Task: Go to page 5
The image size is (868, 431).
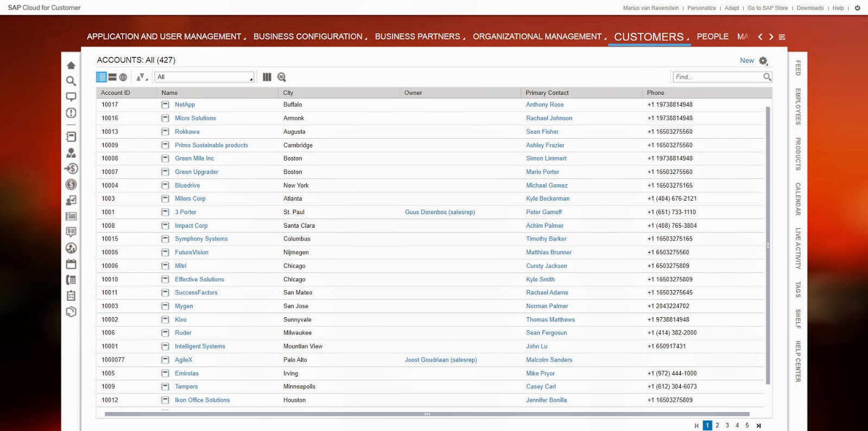Action: (x=747, y=426)
